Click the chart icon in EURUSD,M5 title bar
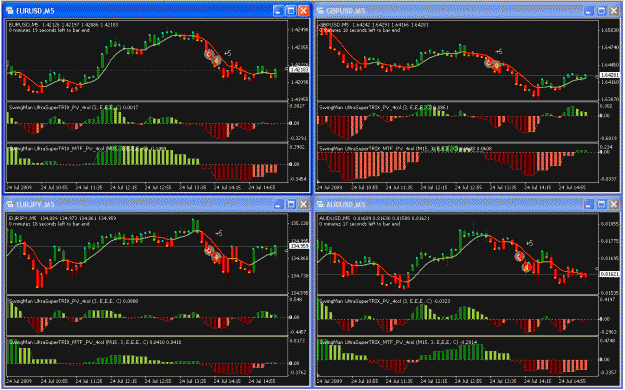Image resolution: width=625 pixels, height=390 pixels. click(x=10, y=10)
